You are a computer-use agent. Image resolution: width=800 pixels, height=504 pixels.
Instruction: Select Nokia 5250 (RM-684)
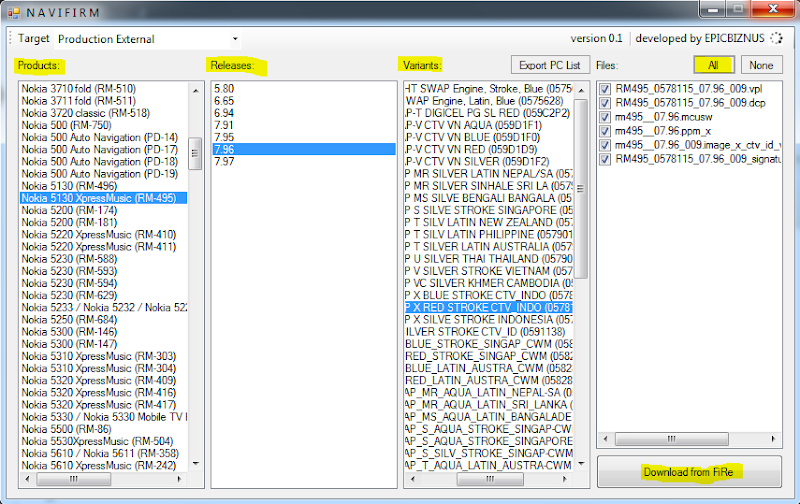(104, 319)
